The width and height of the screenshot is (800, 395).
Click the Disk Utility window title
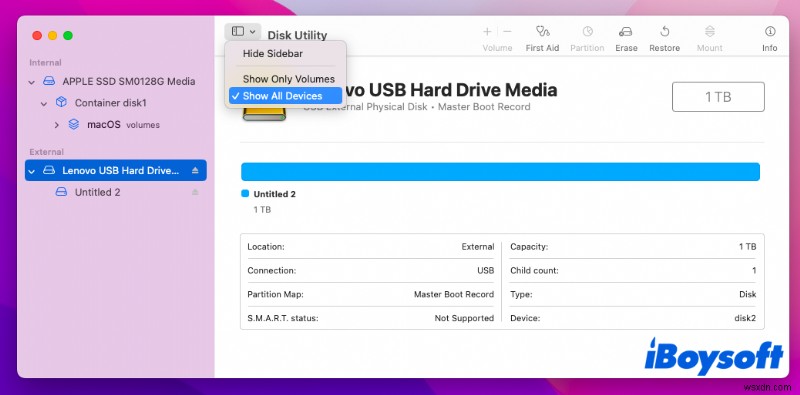coord(297,35)
